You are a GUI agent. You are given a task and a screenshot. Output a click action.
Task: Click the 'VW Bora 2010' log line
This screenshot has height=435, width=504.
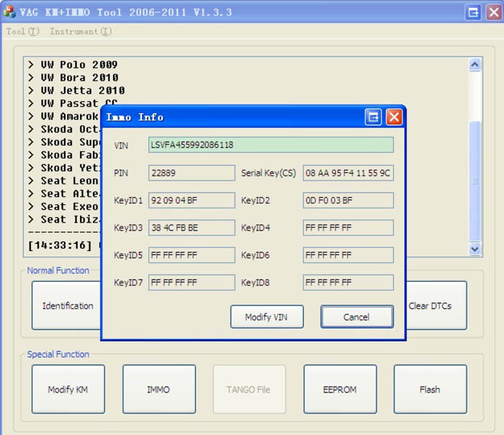click(73, 78)
